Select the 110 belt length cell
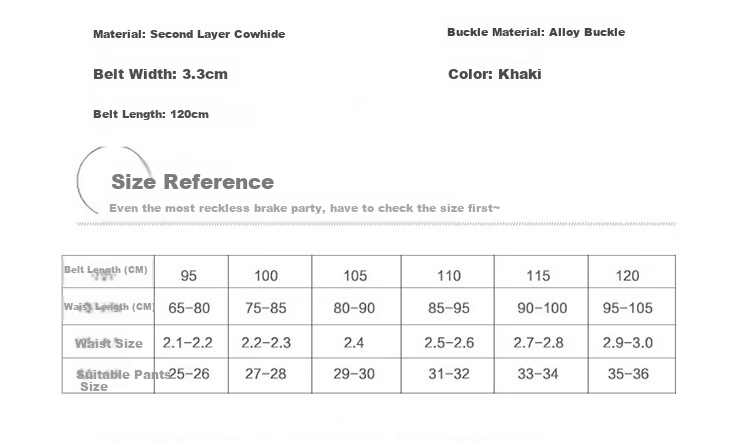The width and height of the screenshot is (750, 442). pyautogui.click(x=448, y=272)
